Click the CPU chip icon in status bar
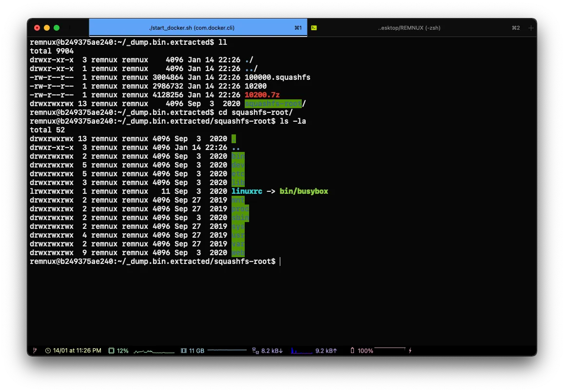The height and width of the screenshot is (392, 564). [111, 351]
